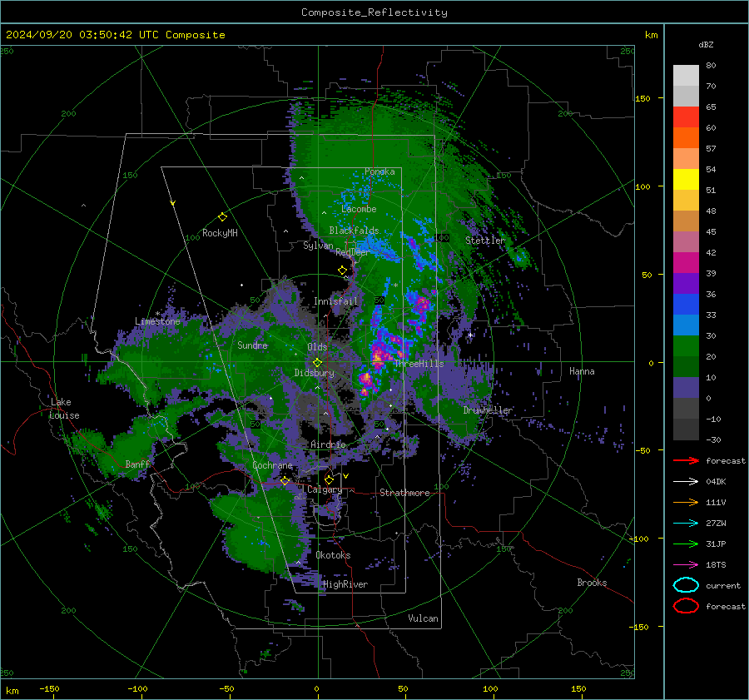Click the RockyMH label

pos(220,233)
